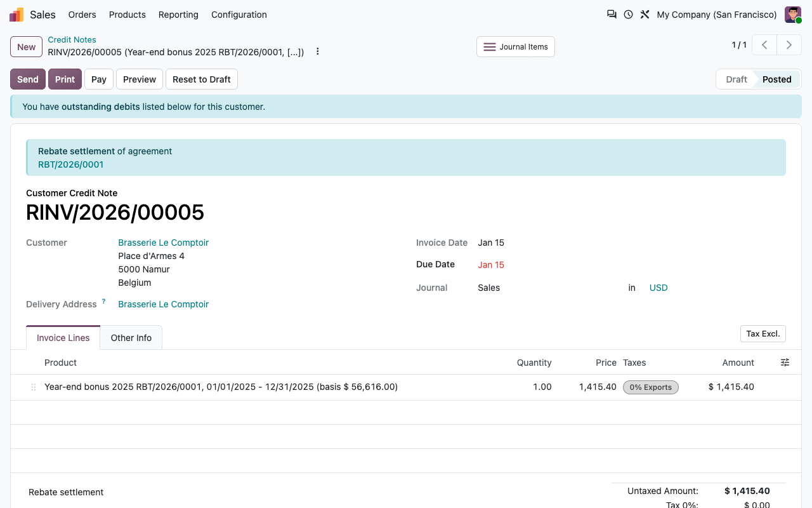
Task: Click the Pay button
Action: (99, 79)
